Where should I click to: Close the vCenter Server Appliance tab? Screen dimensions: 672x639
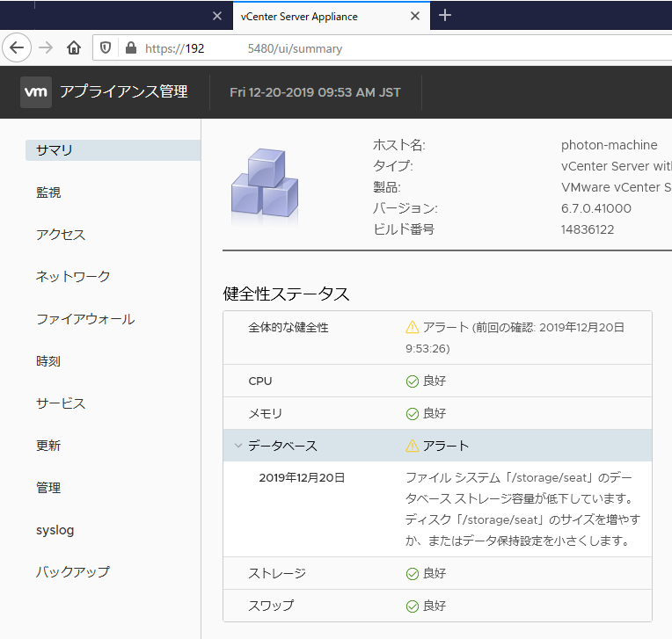click(415, 16)
